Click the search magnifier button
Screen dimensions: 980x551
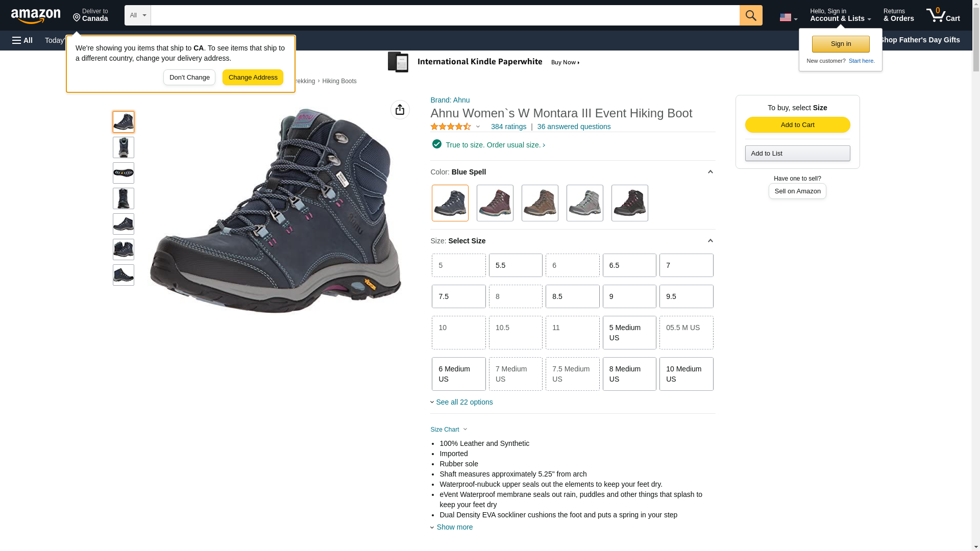[x=750, y=15]
